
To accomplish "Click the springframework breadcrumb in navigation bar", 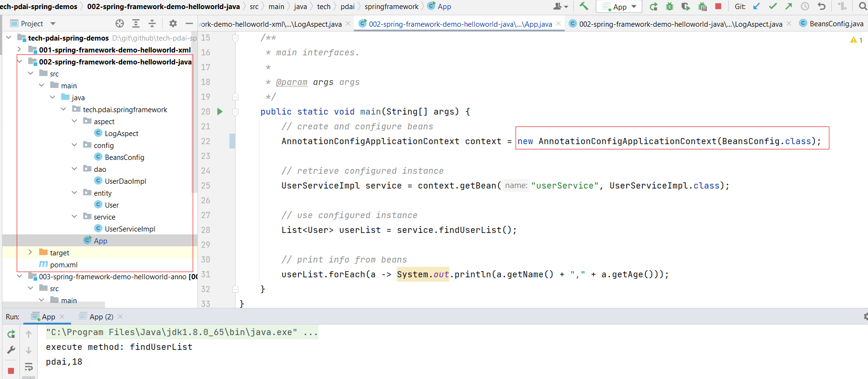I will [x=391, y=7].
